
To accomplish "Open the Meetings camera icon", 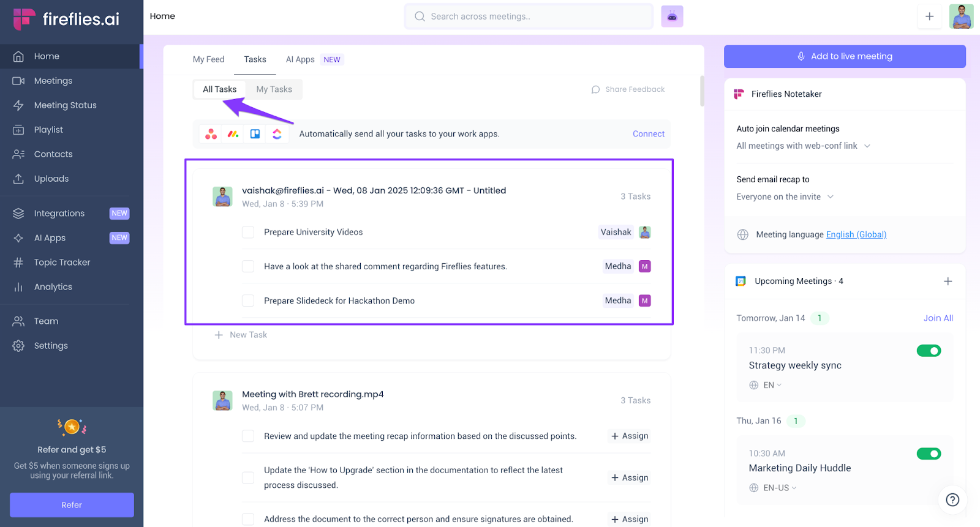I will pyautogui.click(x=18, y=81).
